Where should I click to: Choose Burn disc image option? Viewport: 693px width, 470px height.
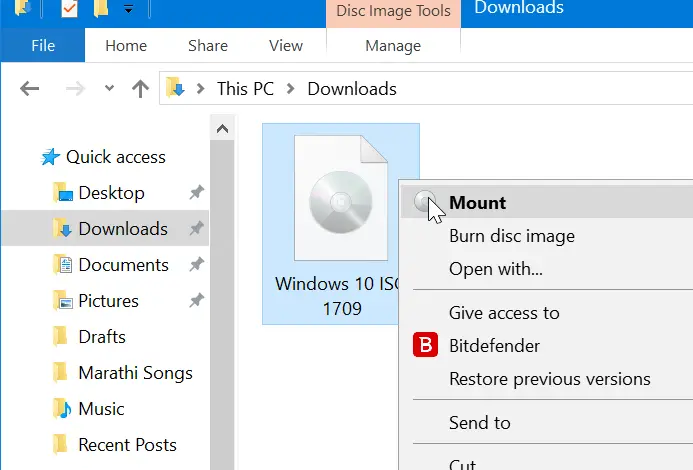(511, 237)
